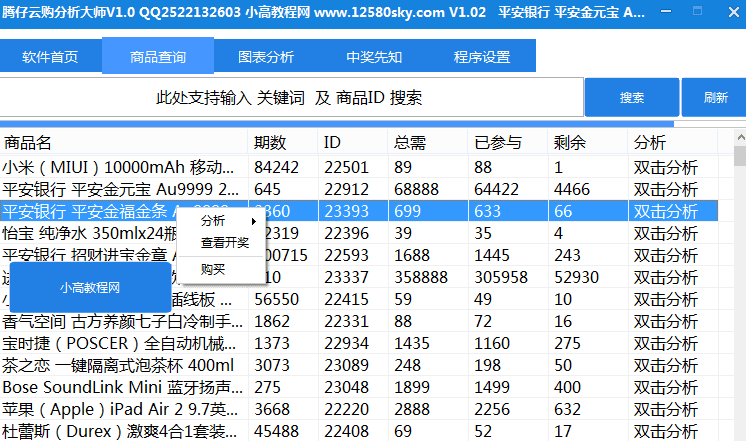
Task: Select the 香气空间 古方养颜七子白 row
Action: [x=359, y=321]
